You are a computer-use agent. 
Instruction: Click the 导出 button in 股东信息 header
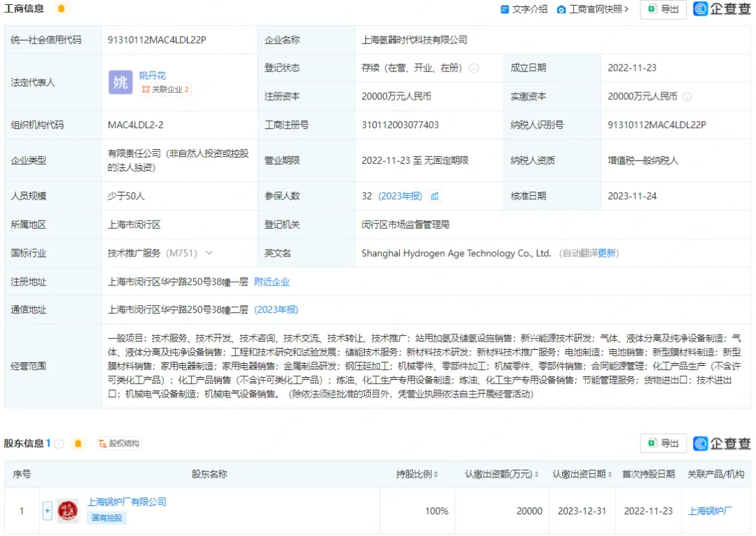click(664, 444)
